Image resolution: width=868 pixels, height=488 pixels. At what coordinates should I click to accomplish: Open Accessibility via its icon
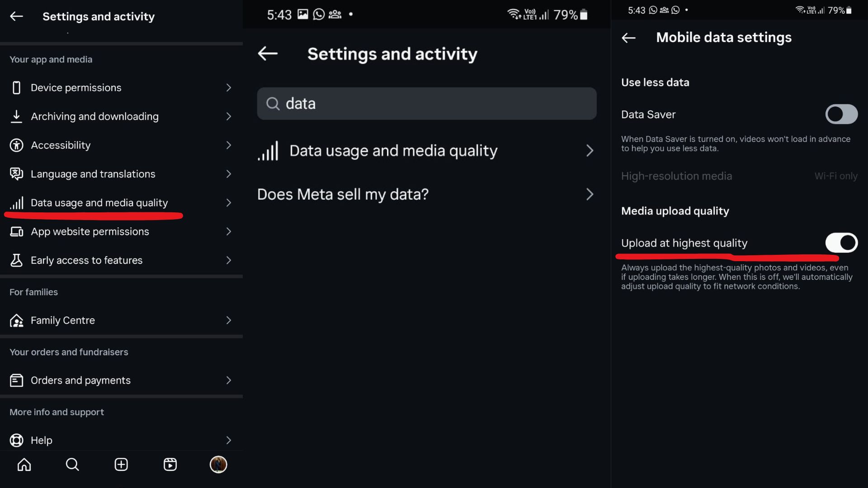[16, 145]
